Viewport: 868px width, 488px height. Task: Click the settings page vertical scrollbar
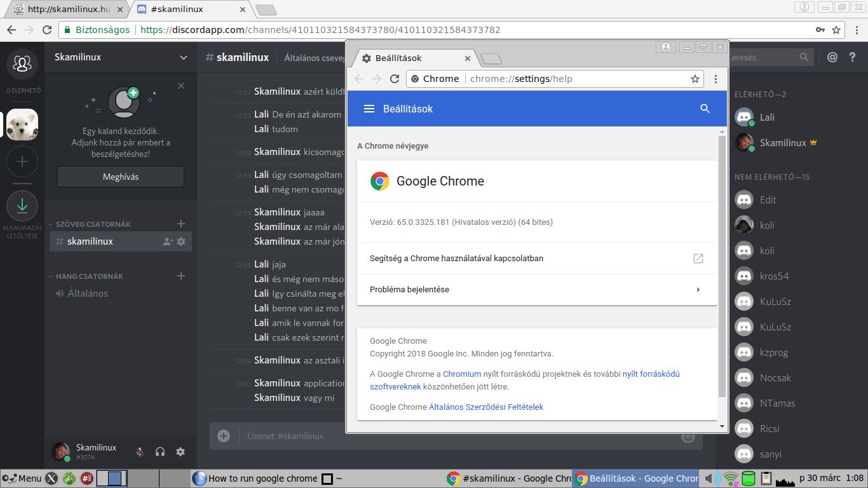pyautogui.click(x=722, y=267)
